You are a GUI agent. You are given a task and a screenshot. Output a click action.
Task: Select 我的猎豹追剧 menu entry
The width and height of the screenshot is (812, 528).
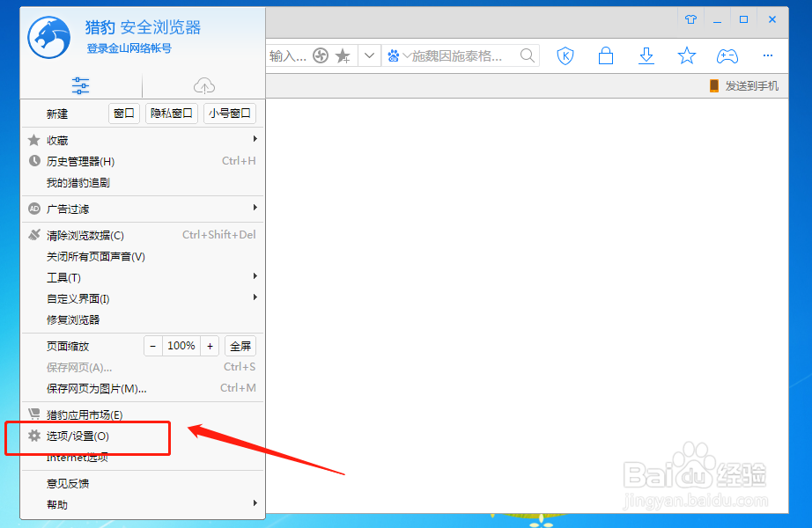pyautogui.click(x=143, y=183)
